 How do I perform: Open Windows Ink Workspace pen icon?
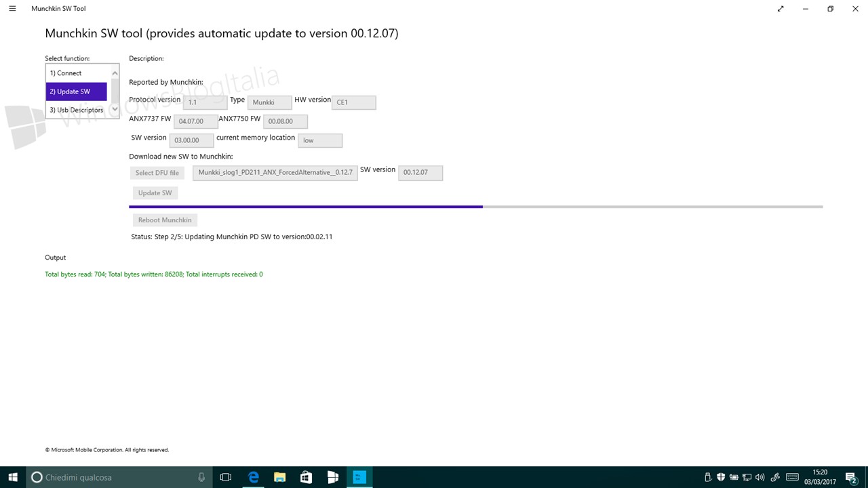point(775,477)
